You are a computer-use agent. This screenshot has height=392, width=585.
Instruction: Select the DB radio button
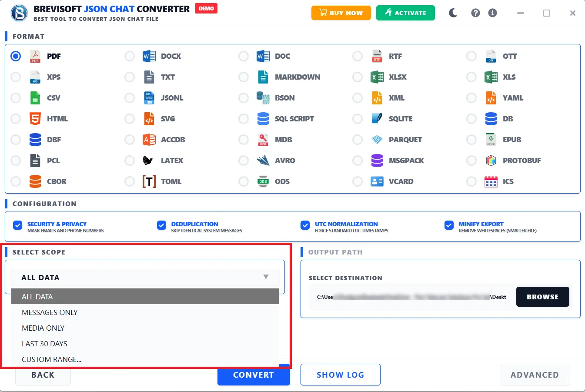pyautogui.click(x=471, y=119)
